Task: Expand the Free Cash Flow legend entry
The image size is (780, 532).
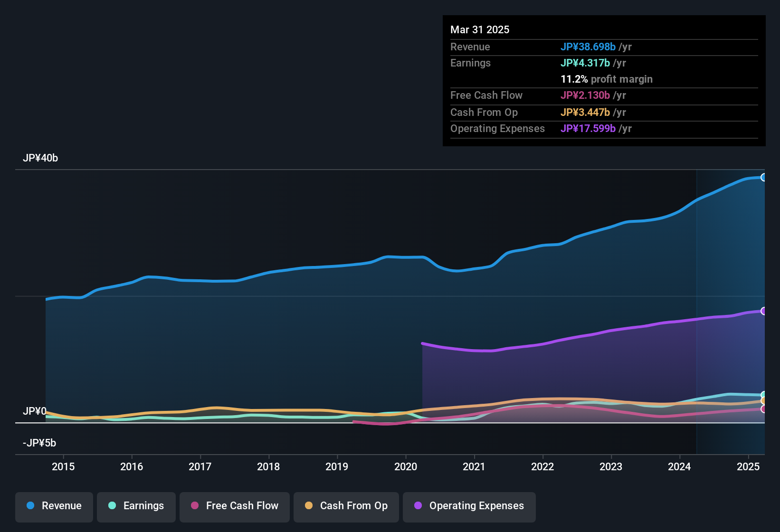Action: pyautogui.click(x=234, y=506)
